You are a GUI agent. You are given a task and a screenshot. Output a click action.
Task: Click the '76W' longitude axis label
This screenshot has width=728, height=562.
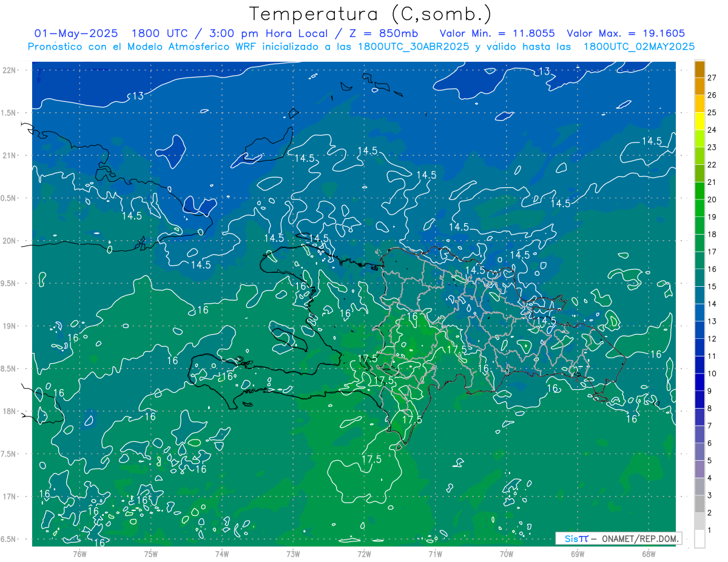(79, 554)
